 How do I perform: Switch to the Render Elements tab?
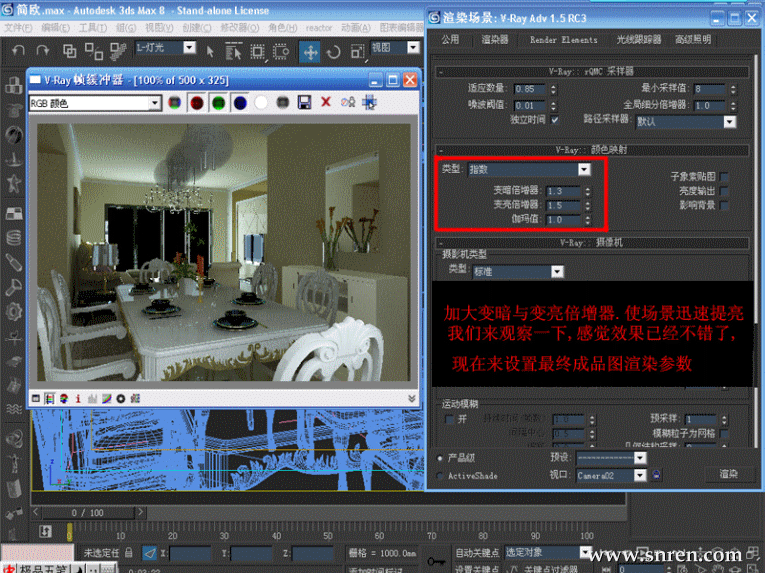(564, 40)
